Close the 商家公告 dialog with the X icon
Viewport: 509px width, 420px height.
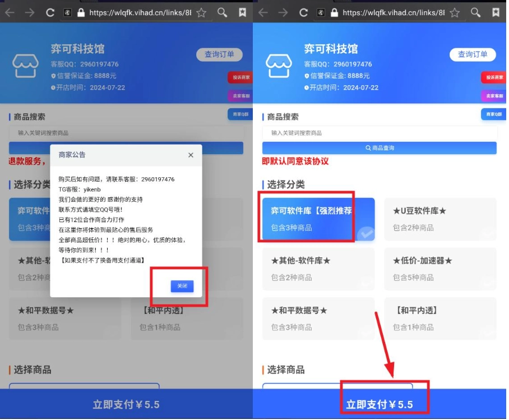(x=191, y=155)
